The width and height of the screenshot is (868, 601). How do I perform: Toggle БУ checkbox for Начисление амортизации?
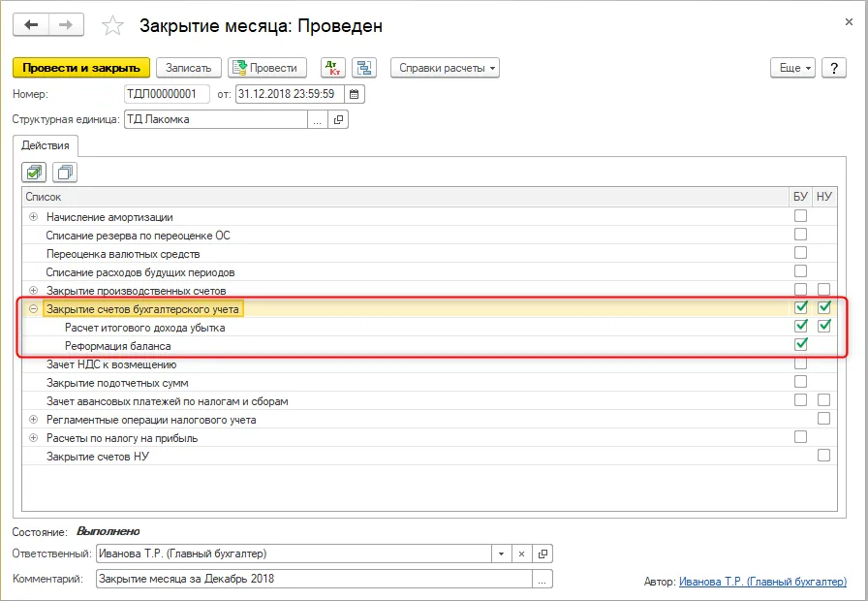pyautogui.click(x=800, y=216)
